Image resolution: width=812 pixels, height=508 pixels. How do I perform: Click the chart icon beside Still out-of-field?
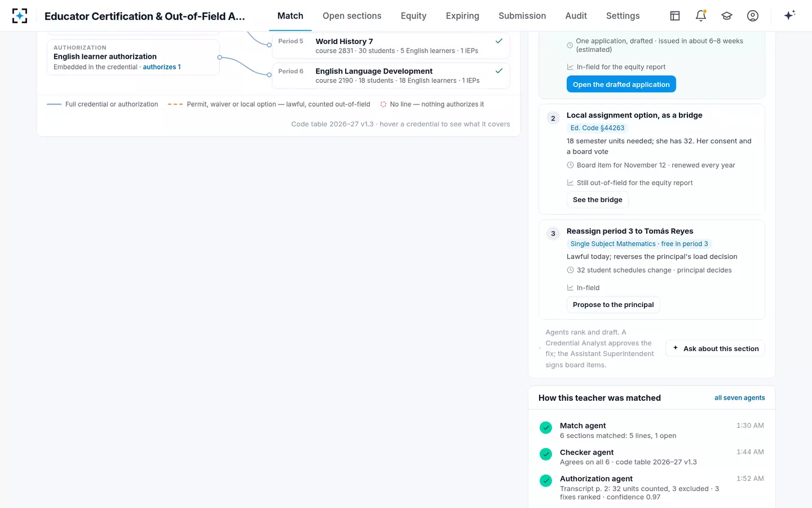(570, 183)
